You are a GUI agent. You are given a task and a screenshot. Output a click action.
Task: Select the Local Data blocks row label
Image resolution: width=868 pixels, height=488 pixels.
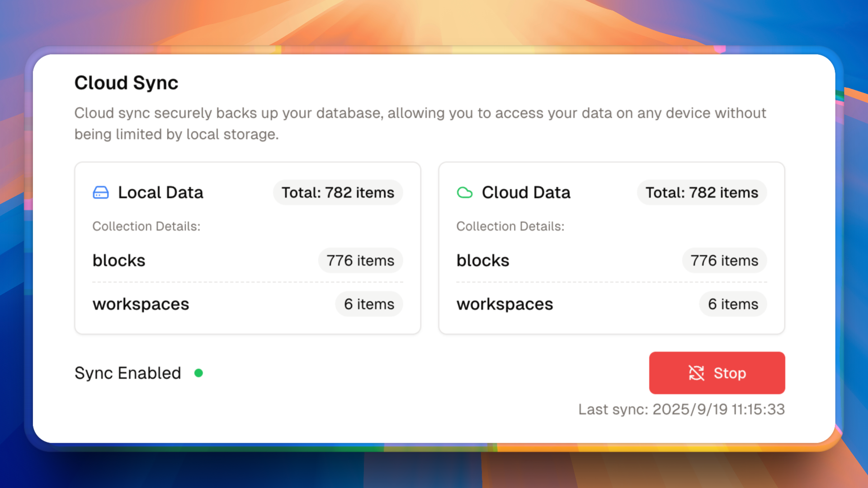click(x=119, y=261)
